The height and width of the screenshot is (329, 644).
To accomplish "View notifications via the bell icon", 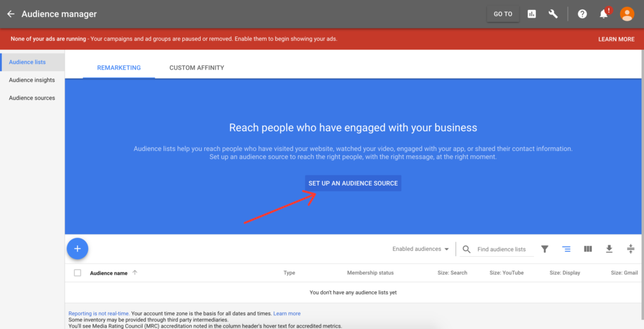I will click(x=604, y=14).
